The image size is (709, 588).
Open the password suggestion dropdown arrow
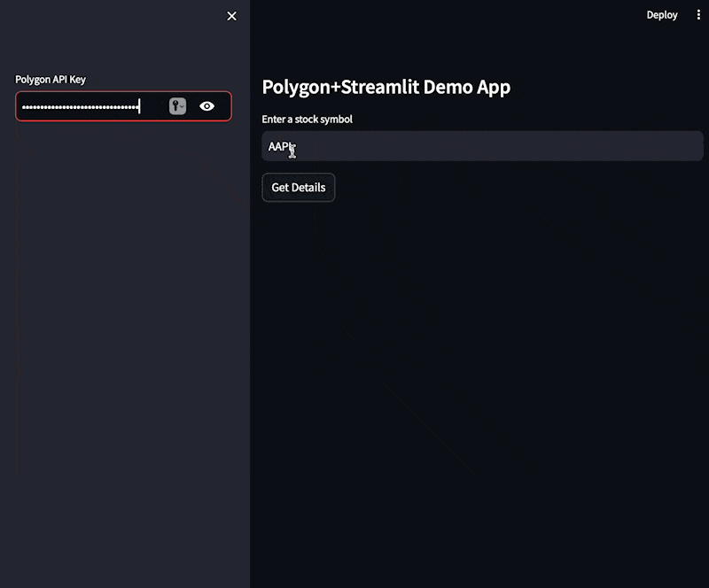(183, 107)
